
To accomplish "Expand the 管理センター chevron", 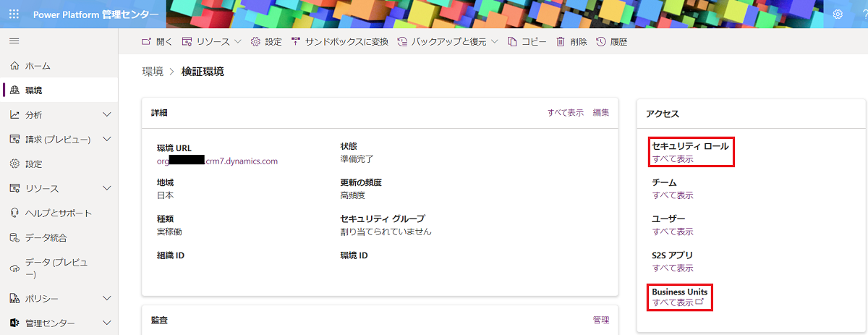I will [107, 323].
